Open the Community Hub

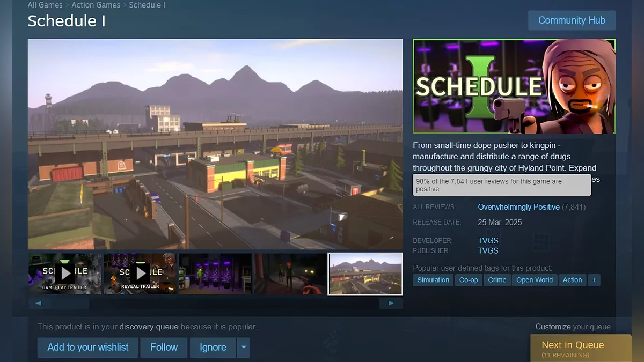pyautogui.click(x=572, y=20)
